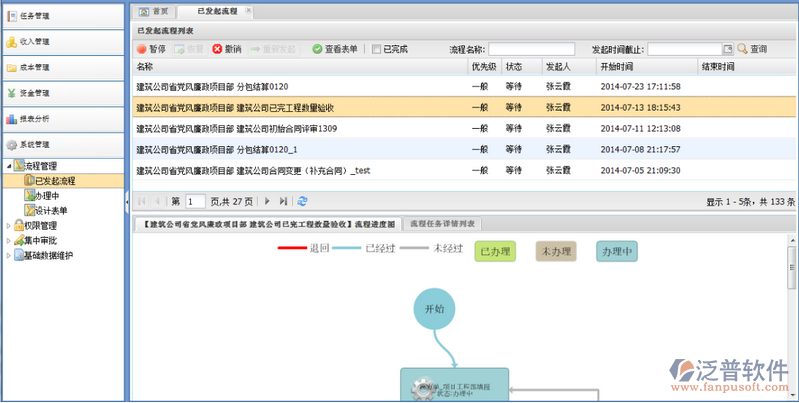This screenshot has width=799, height=403.
Task: Expand the 集中审批 tree node
Action: pyautogui.click(x=9, y=240)
